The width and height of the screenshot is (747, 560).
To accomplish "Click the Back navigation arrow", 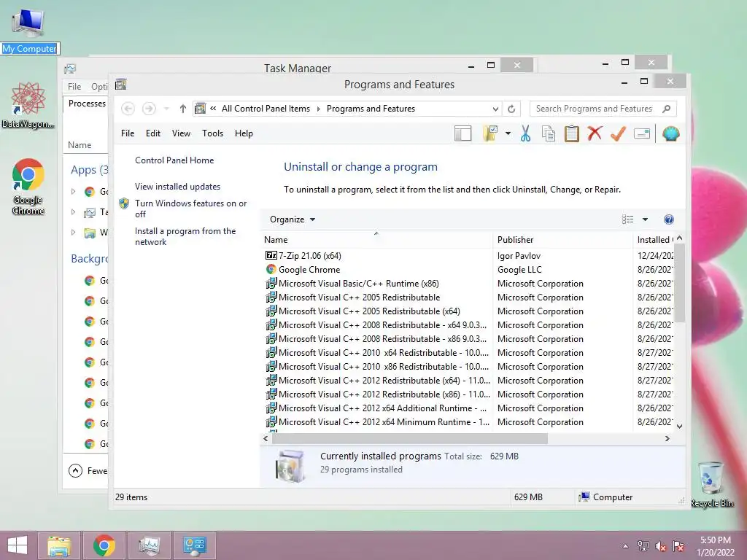I will pyautogui.click(x=128, y=109).
